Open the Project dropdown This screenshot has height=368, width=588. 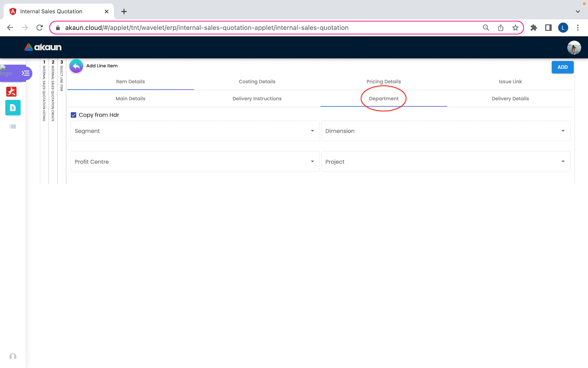coord(445,162)
